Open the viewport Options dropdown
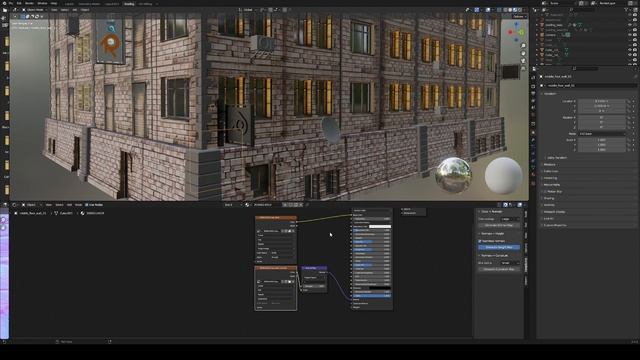This screenshot has height=360, width=640. coord(519,16)
